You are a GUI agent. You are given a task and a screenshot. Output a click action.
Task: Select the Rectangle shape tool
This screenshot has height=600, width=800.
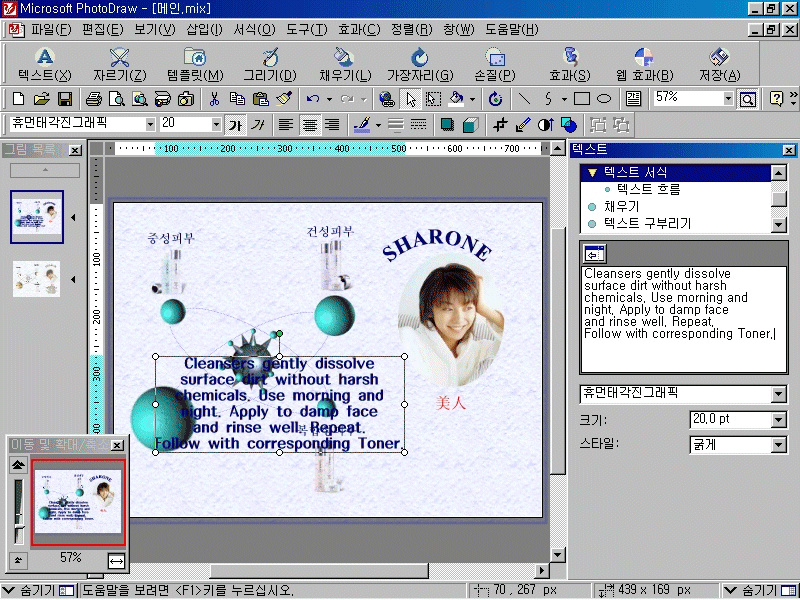pyautogui.click(x=582, y=98)
